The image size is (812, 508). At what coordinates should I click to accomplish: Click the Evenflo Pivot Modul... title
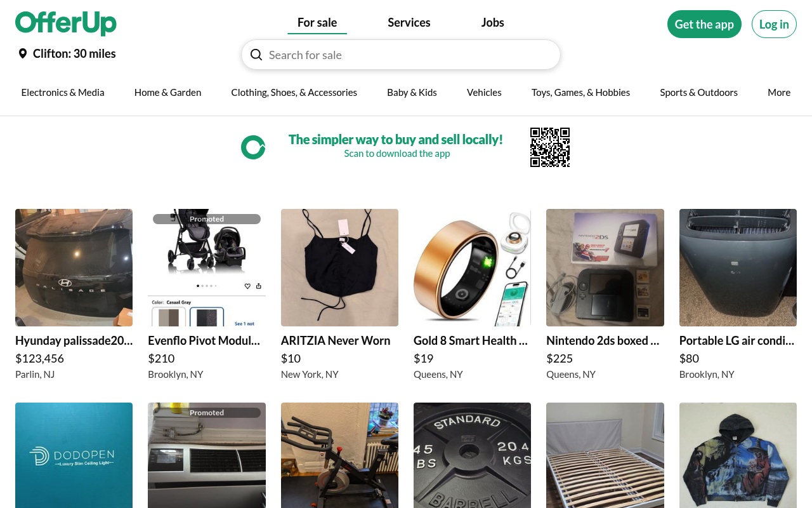(x=204, y=341)
